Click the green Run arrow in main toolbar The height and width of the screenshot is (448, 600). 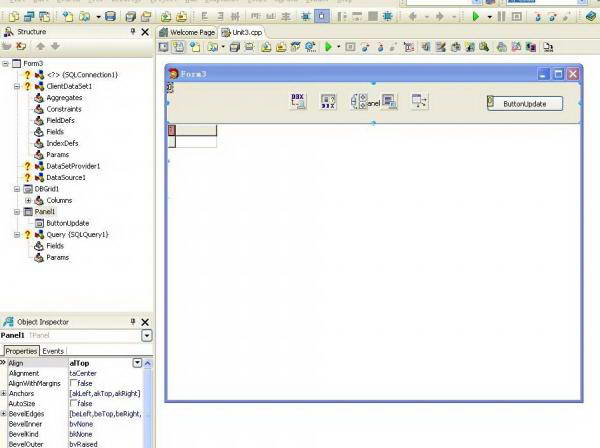pos(476,16)
